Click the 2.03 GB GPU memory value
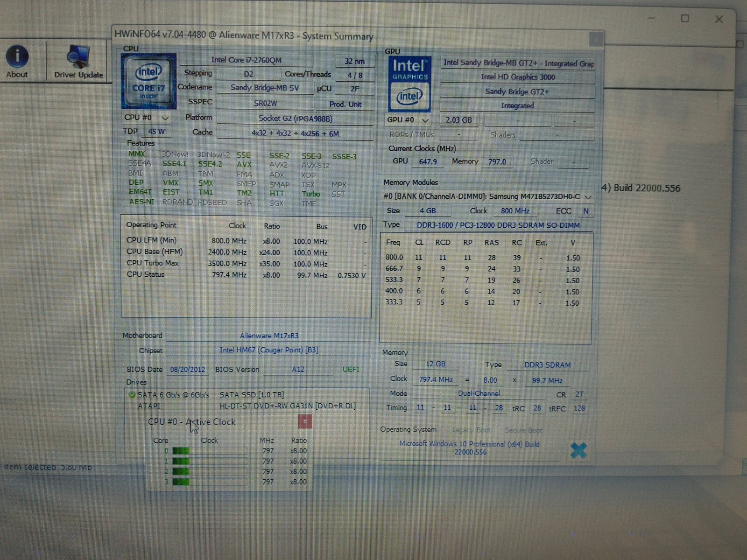The width and height of the screenshot is (747, 560). coord(458,120)
